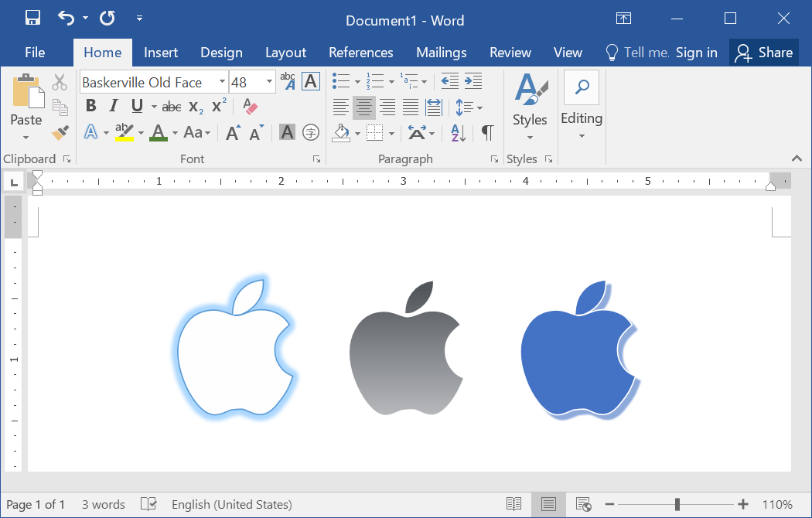Click Text Effects glowing A icon
The height and width of the screenshot is (518, 812).
(x=91, y=132)
